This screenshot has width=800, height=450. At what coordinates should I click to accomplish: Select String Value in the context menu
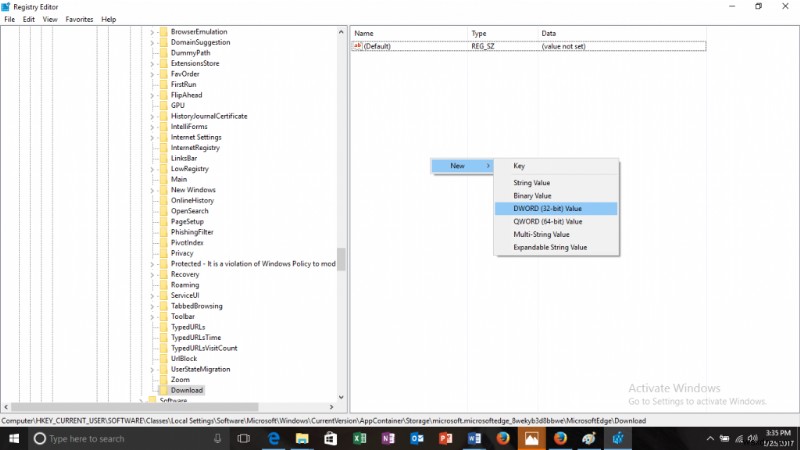tap(556, 183)
